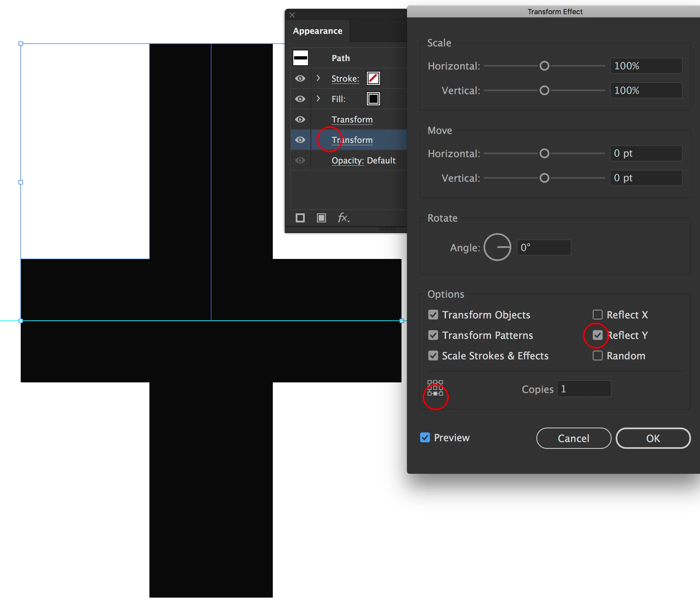Toggle the Preview checkbox

tap(425, 437)
